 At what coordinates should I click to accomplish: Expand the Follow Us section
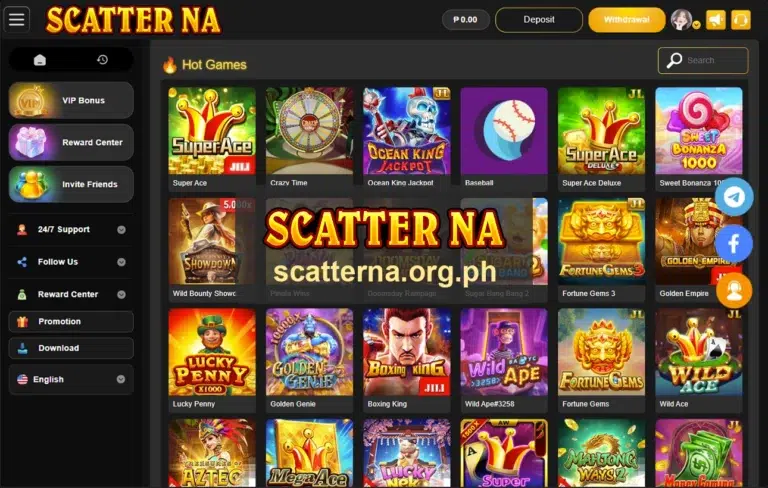pyautogui.click(x=71, y=262)
